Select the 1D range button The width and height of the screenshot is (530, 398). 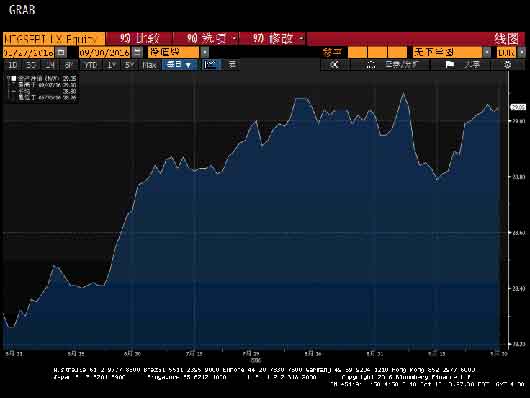click(12, 65)
